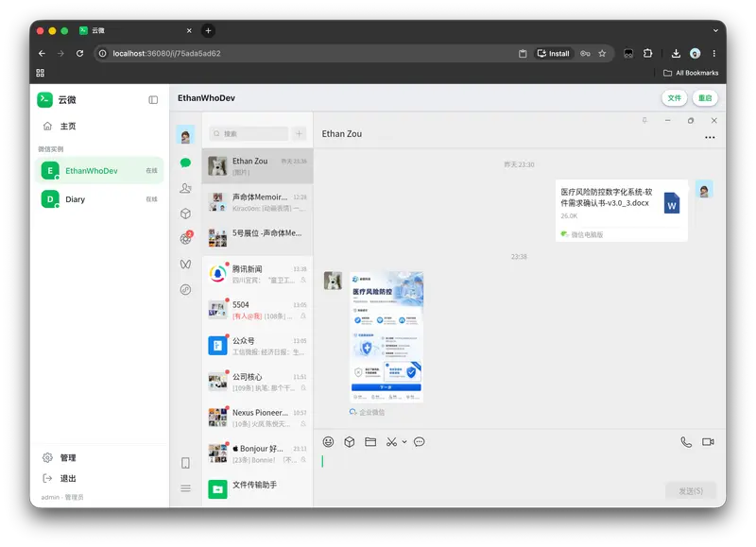This screenshot has height=547, width=756.
Task: Open 文件传输助手 file transfer chat
Action: (x=257, y=489)
